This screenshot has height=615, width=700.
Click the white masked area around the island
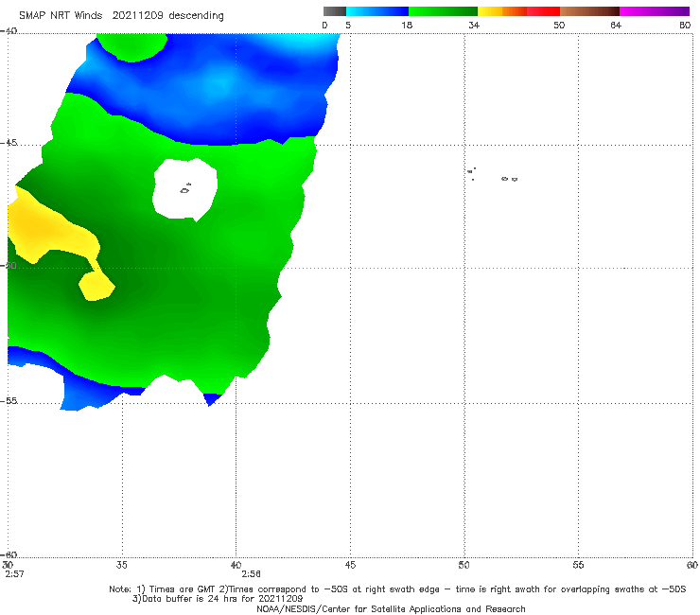pos(185,190)
